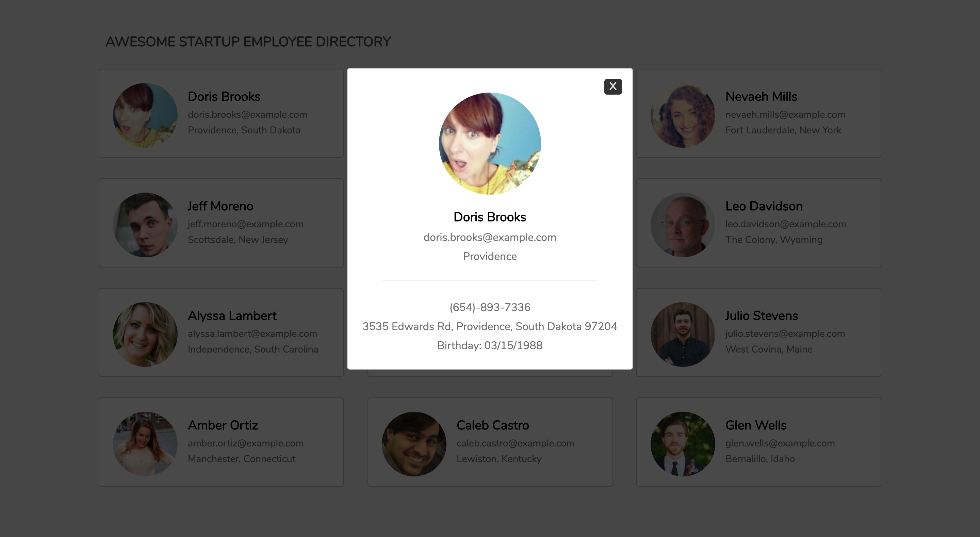Click Glen Wells' avatar picture
Viewport: 980px width, 537px height.
[683, 444]
